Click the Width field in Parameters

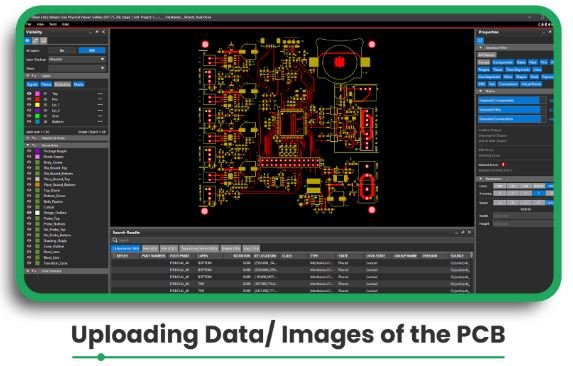(523, 216)
